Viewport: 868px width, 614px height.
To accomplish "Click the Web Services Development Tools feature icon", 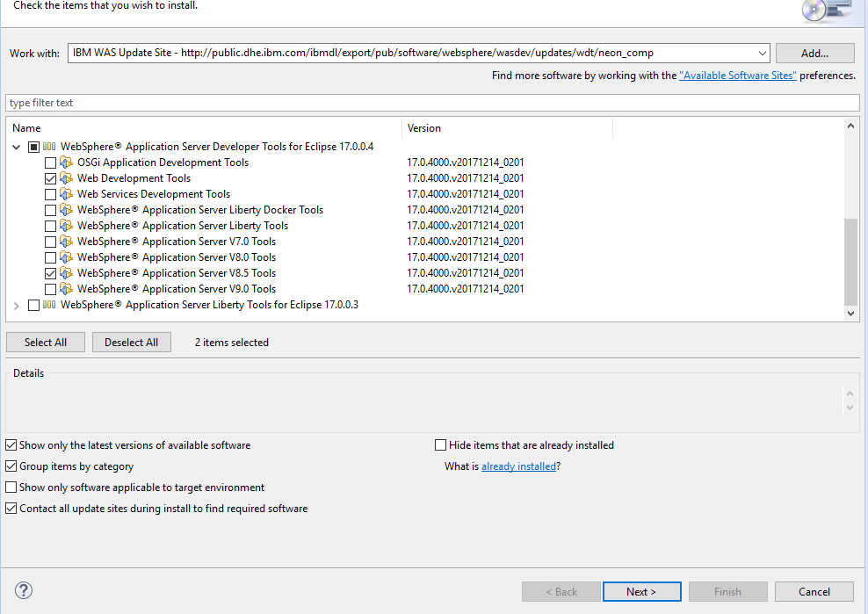I will point(67,194).
